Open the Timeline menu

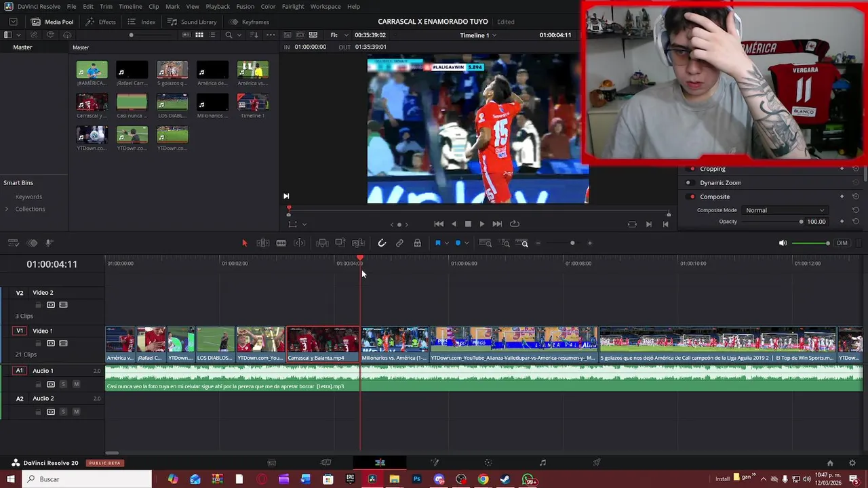click(x=130, y=7)
